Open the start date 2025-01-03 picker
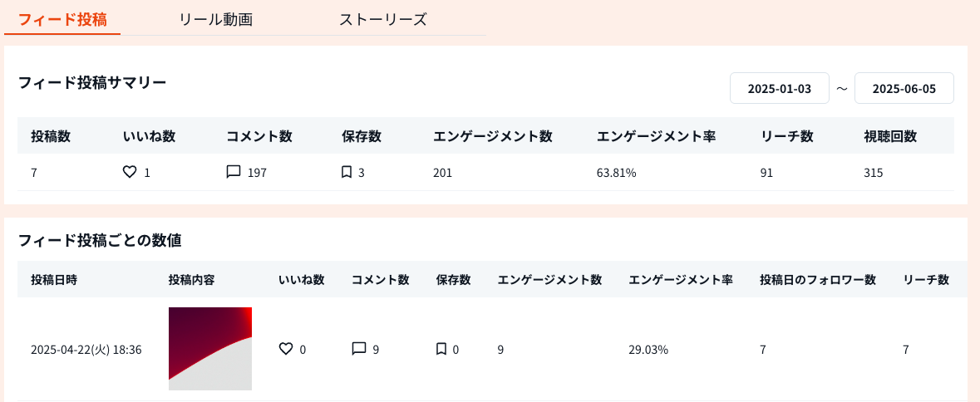Image resolution: width=980 pixels, height=402 pixels. 779,89
